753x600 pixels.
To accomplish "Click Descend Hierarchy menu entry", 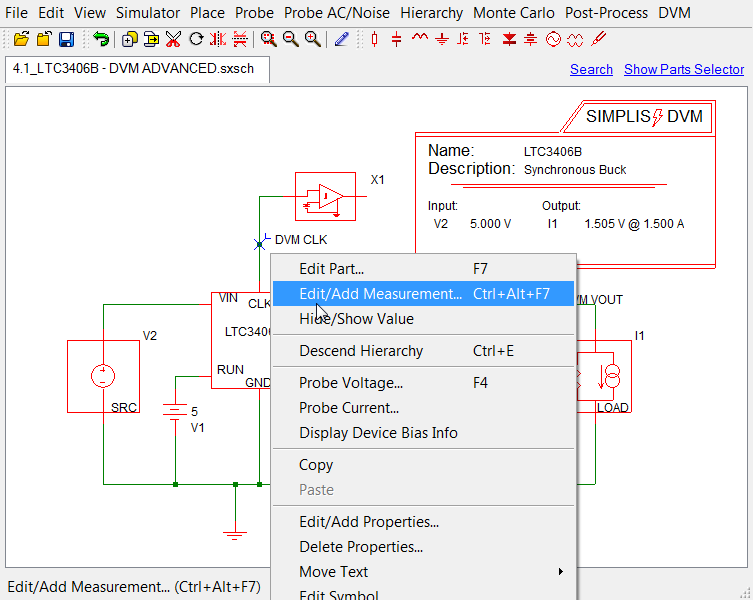I will 361,351.
